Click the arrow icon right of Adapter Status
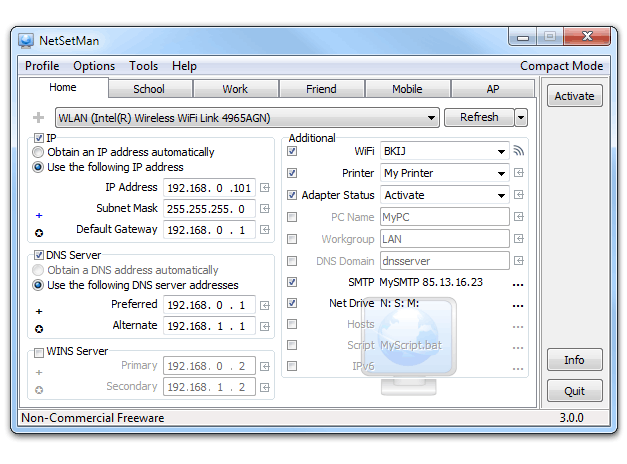Image resolution: width=627 pixels, height=464 pixels. [x=519, y=195]
